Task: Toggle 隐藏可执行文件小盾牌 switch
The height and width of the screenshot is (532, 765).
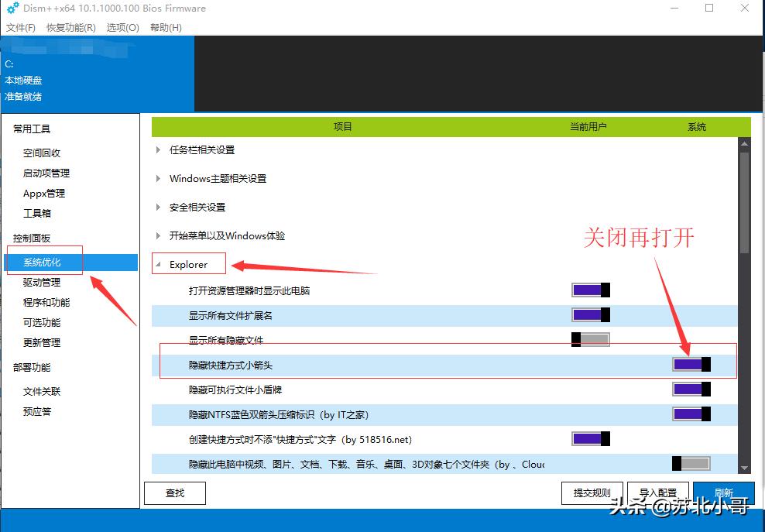Action: pyautogui.click(x=691, y=389)
